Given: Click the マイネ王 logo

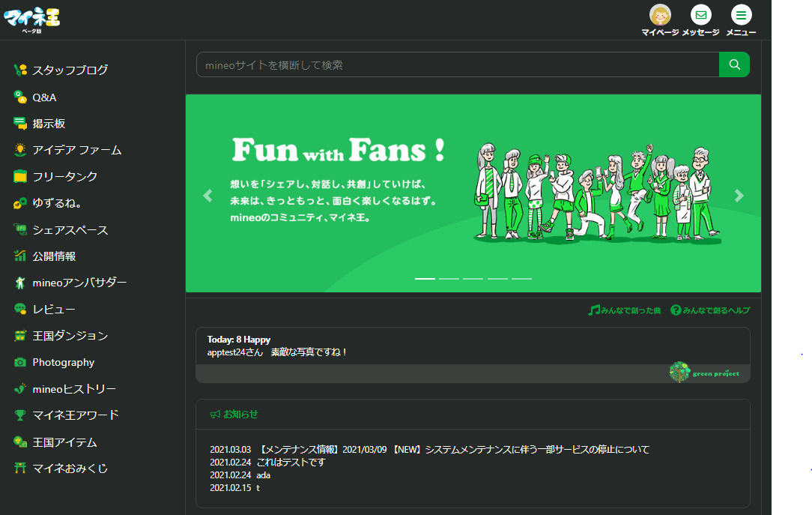Looking at the screenshot, I should pyautogui.click(x=31, y=19).
